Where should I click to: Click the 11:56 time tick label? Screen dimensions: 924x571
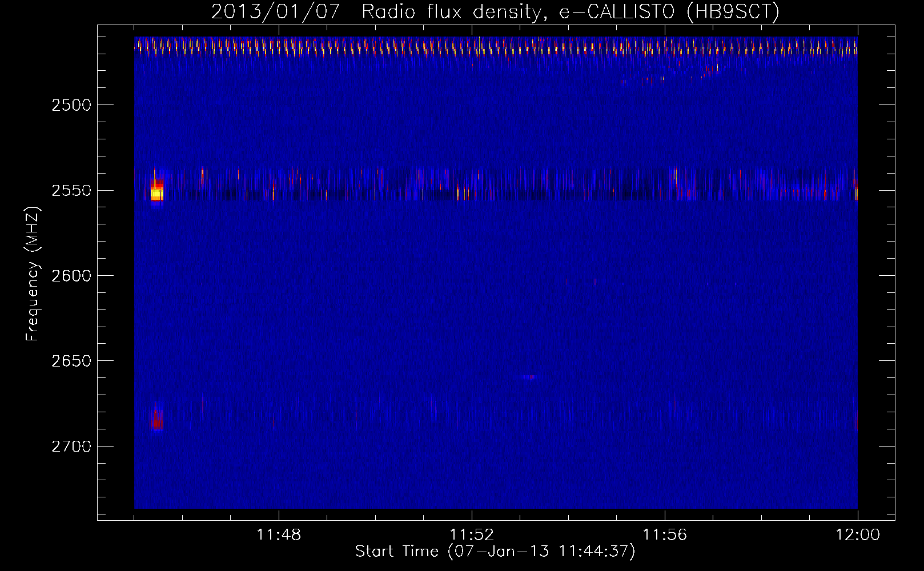pos(665,535)
